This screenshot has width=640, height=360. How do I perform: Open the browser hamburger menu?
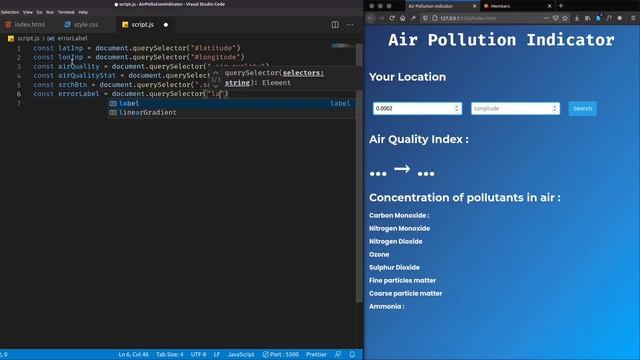tap(633, 18)
